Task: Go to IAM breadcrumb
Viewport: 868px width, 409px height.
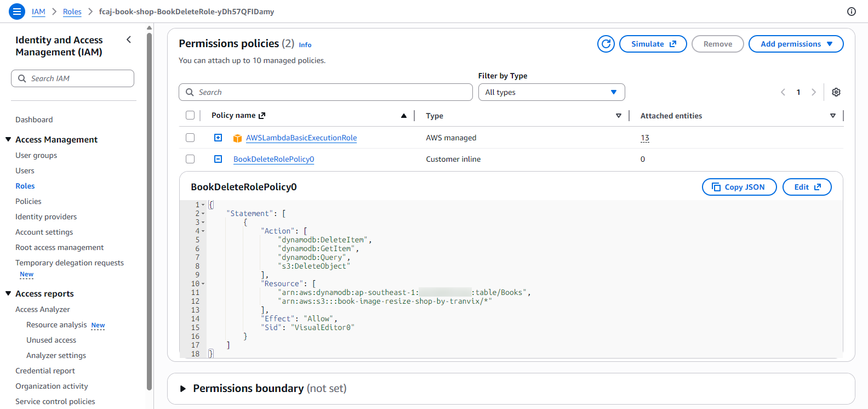Action: coord(38,12)
